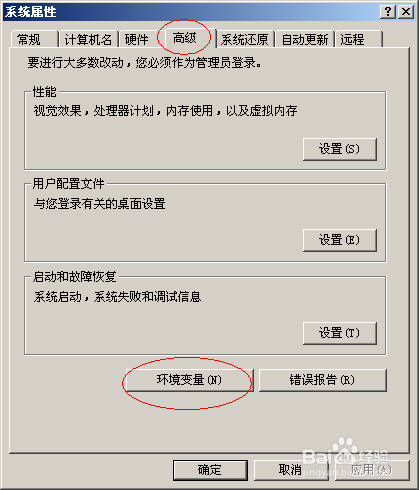Close the 系统属性 dialog window
The image size is (419, 490).
click(406, 12)
